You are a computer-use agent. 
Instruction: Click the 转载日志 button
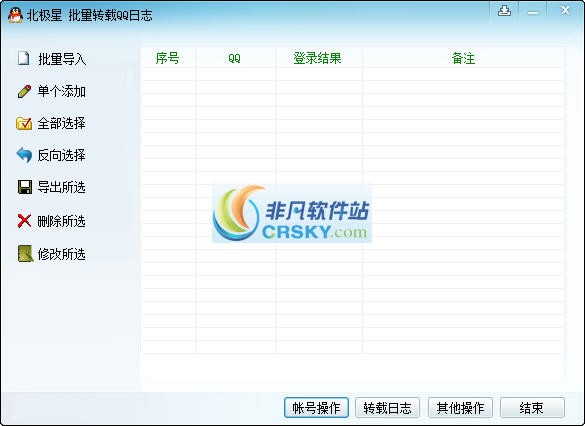387,407
